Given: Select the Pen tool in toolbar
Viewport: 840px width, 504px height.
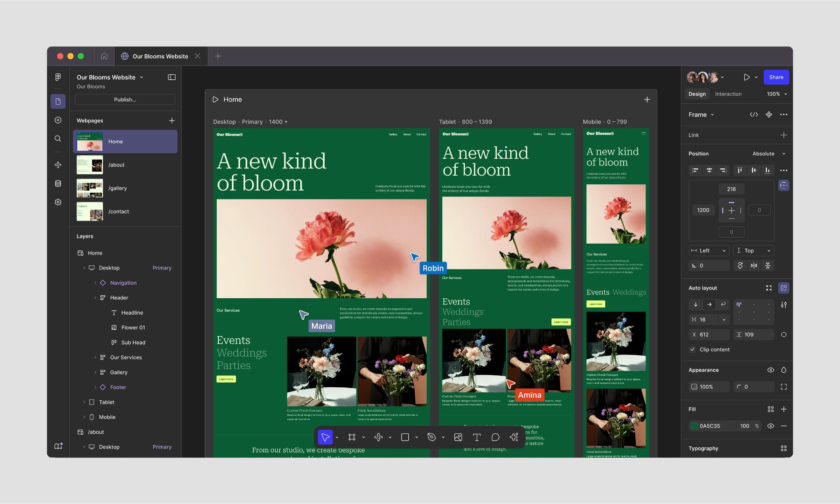Looking at the screenshot, I should [x=431, y=437].
